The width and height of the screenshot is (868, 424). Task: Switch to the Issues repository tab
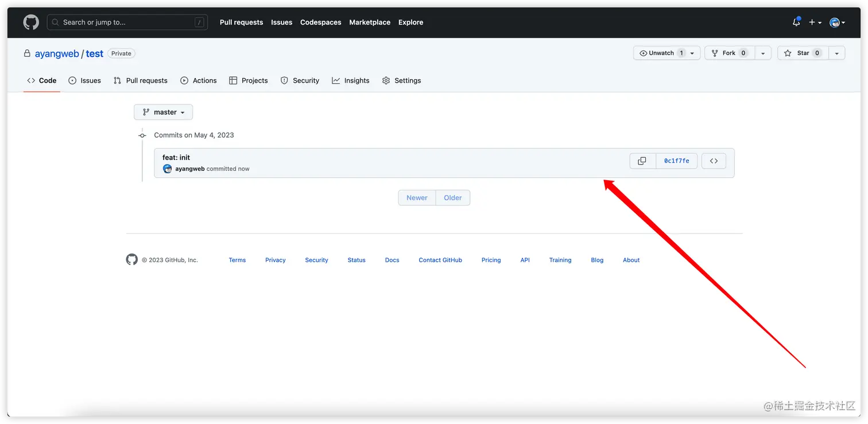tap(84, 80)
